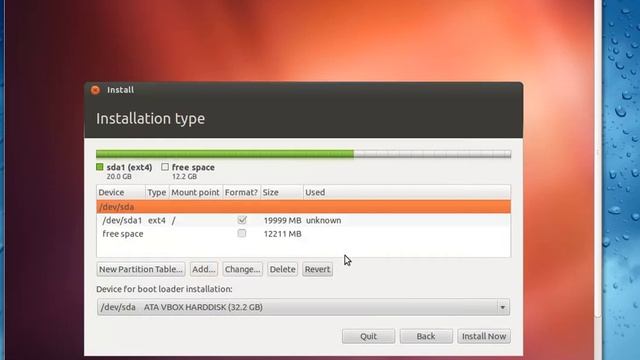The image size is (640, 360).
Task: Click the white free space legend swatch
Action: click(165, 167)
